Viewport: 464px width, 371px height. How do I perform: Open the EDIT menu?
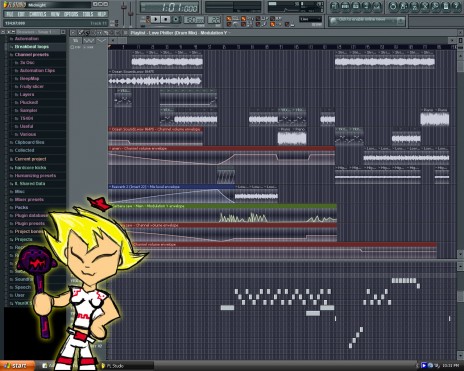tap(21, 14)
